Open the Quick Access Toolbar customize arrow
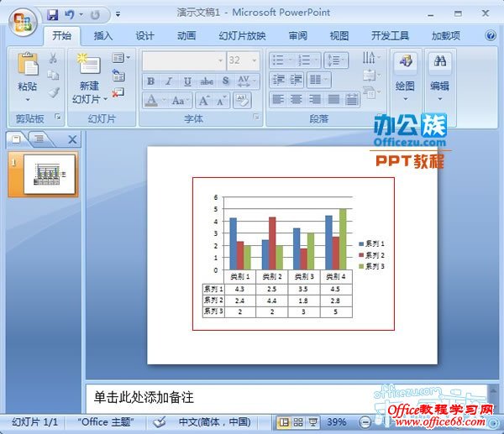The width and height of the screenshot is (504, 434). click(118, 14)
